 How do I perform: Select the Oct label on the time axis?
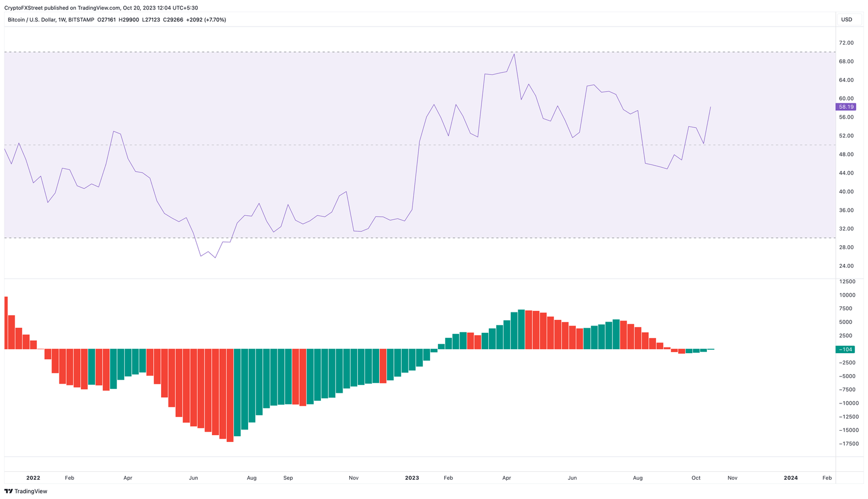coord(696,478)
